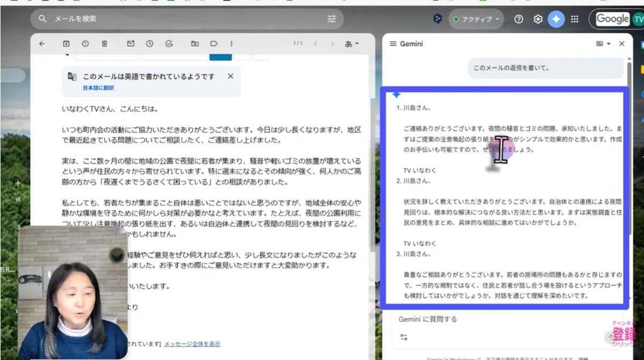Delete the email with the trash icon

105,44
